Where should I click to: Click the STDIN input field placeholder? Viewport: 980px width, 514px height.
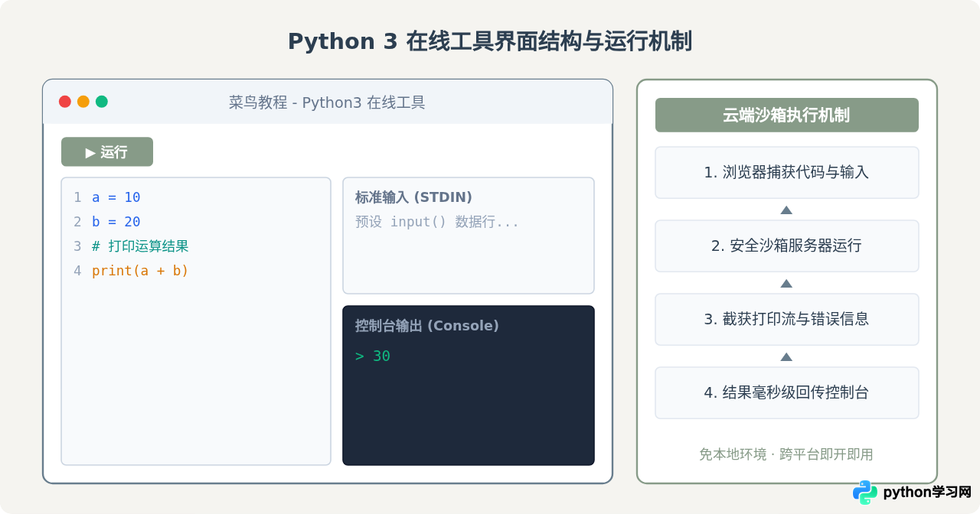(437, 222)
